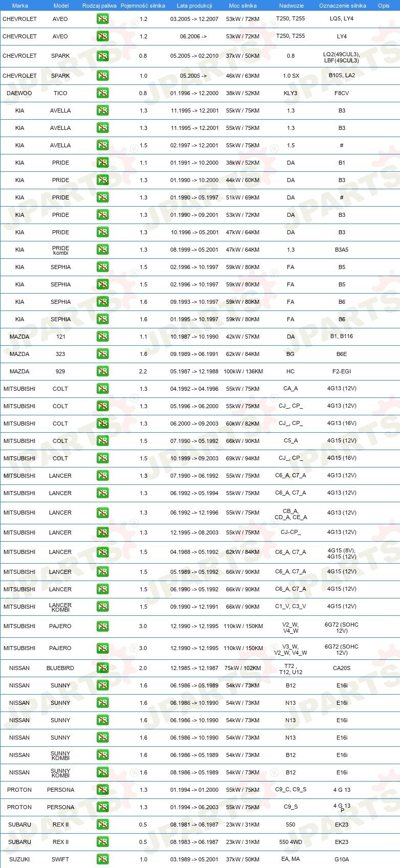Select body code C1_V, C3_V
The image size is (400, 868).
point(291,606)
